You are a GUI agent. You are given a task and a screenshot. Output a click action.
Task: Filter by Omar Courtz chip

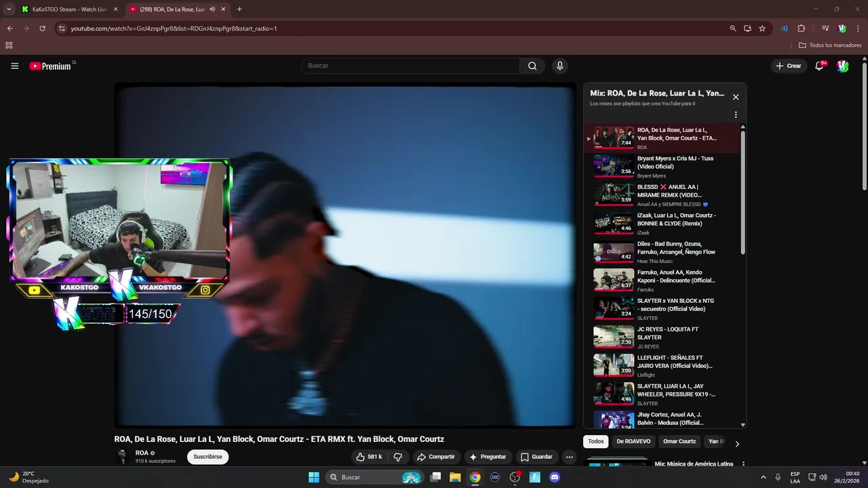pos(679,441)
